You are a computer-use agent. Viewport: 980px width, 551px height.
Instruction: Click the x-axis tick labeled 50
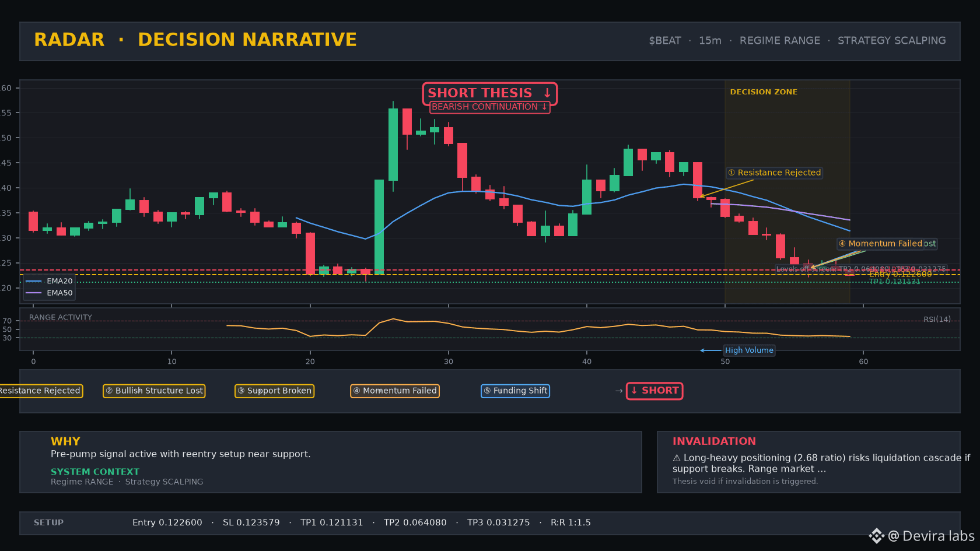(x=725, y=362)
